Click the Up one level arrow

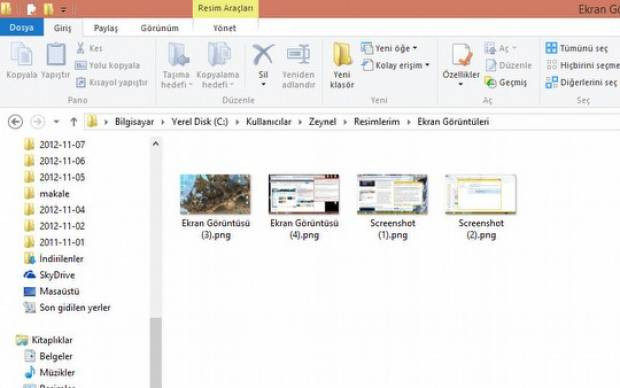coord(74,122)
